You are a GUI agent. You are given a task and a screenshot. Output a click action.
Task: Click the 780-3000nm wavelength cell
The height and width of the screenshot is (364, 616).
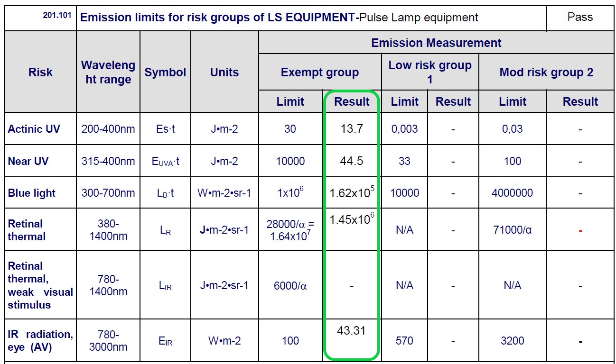point(108,341)
